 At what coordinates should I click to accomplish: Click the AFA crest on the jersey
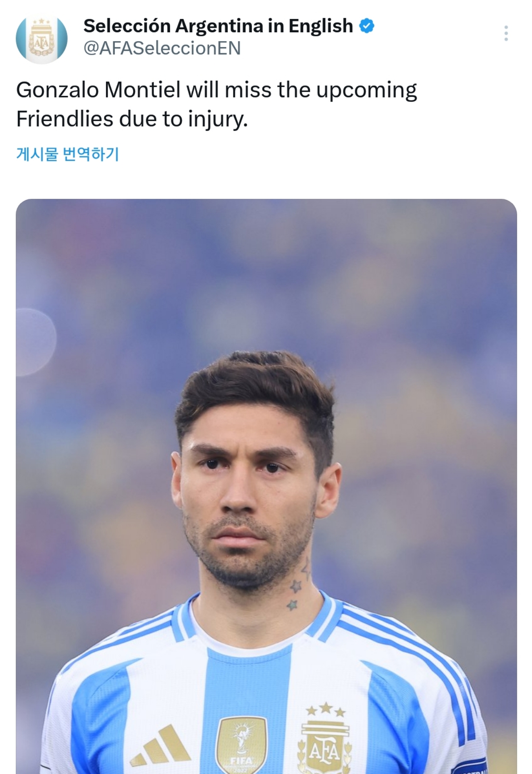tap(325, 749)
